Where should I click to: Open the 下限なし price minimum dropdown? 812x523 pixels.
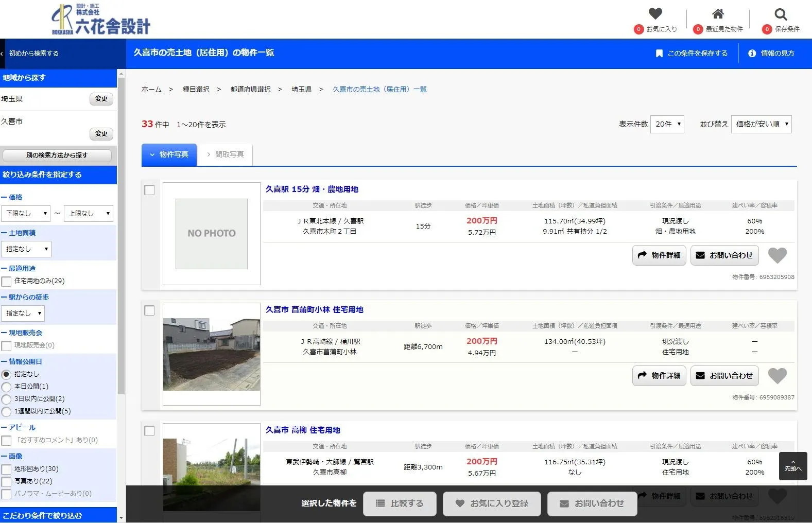pos(26,214)
